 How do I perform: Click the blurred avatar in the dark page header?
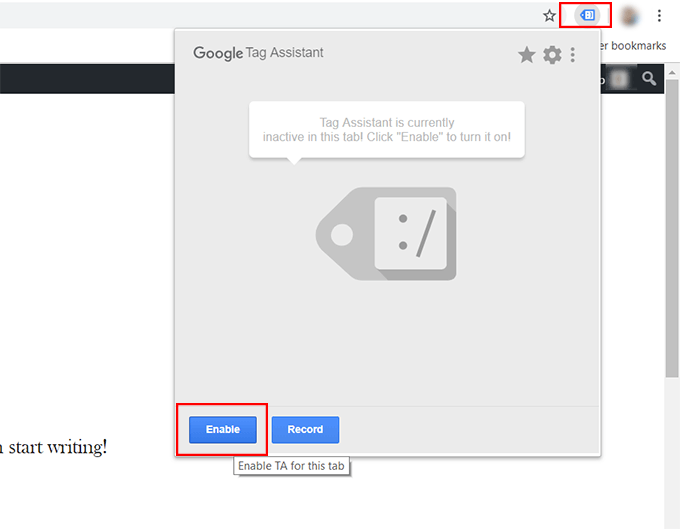(x=619, y=79)
